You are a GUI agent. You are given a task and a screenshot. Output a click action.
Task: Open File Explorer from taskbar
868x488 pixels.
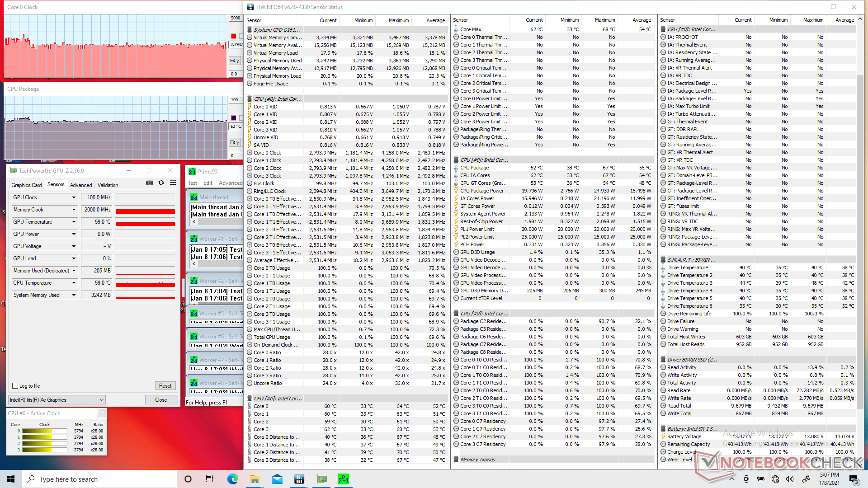click(255, 479)
